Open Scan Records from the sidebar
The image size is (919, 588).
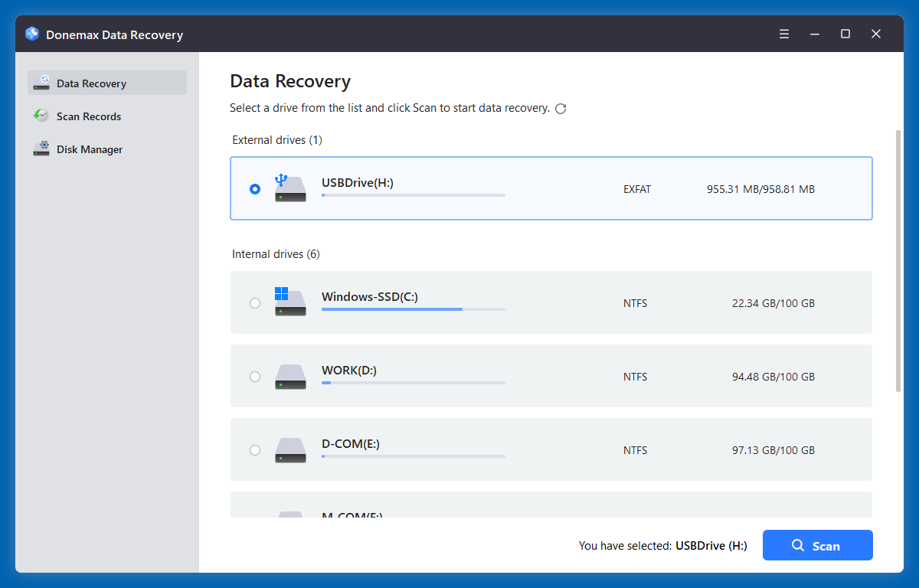tap(89, 116)
